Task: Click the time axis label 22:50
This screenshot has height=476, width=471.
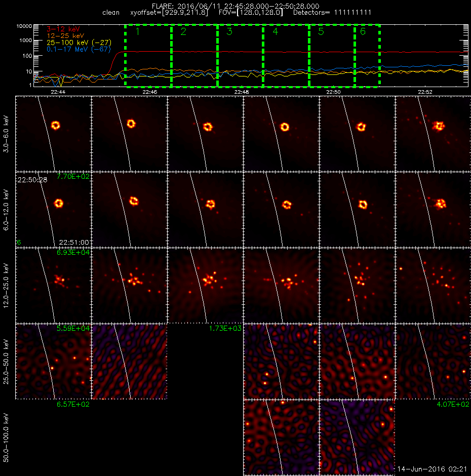Action: (x=333, y=92)
